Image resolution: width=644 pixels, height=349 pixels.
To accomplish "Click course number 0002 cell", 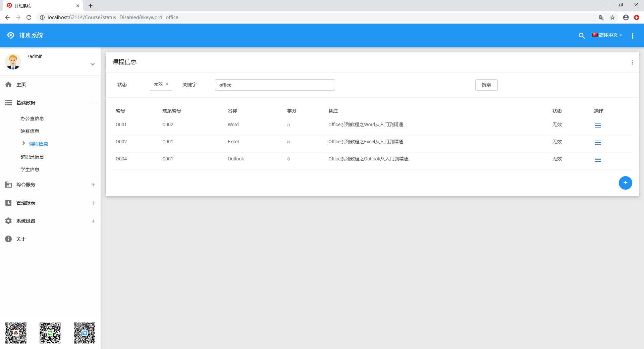I will tap(121, 142).
